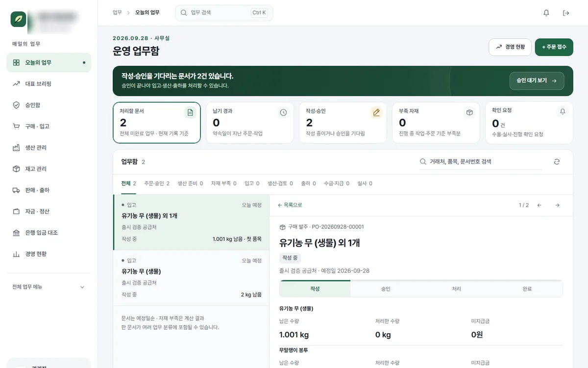588x368 pixels.
Task: Focus 거래처, 품목, 문서번호 검색 field
Action: coord(481,161)
